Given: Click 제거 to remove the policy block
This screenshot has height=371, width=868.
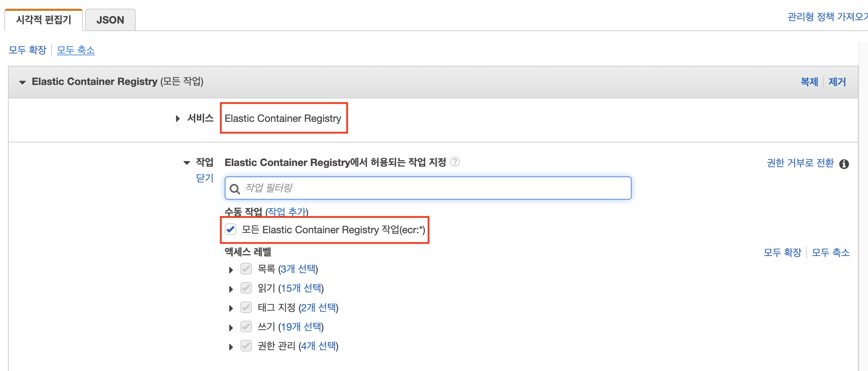Looking at the screenshot, I should point(837,82).
